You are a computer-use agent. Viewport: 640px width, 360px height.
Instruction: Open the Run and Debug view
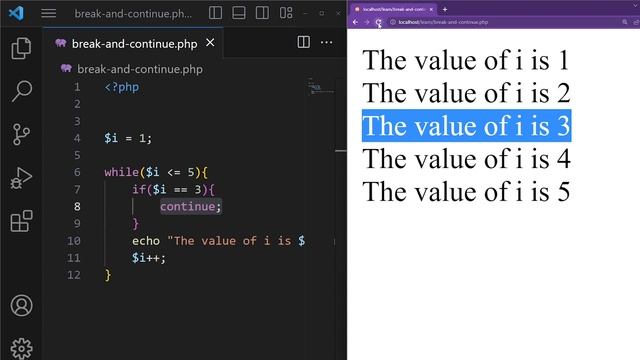(21, 178)
